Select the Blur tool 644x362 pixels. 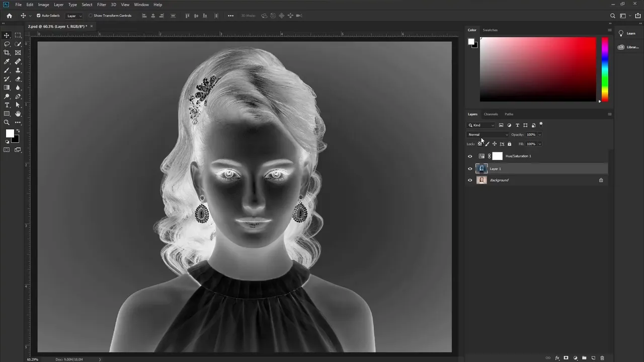[x=18, y=87]
